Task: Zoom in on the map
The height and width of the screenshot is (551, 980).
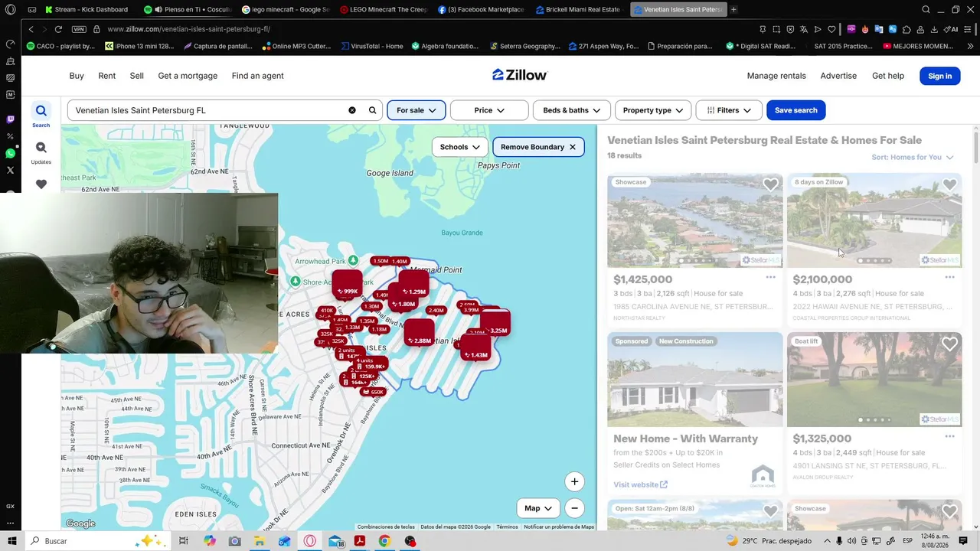Action: pyautogui.click(x=574, y=481)
